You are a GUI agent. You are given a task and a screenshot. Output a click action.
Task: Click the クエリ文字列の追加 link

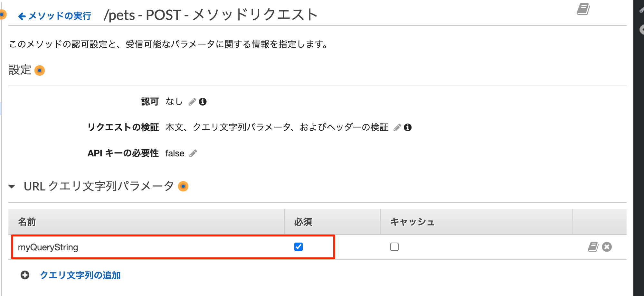pos(80,275)
